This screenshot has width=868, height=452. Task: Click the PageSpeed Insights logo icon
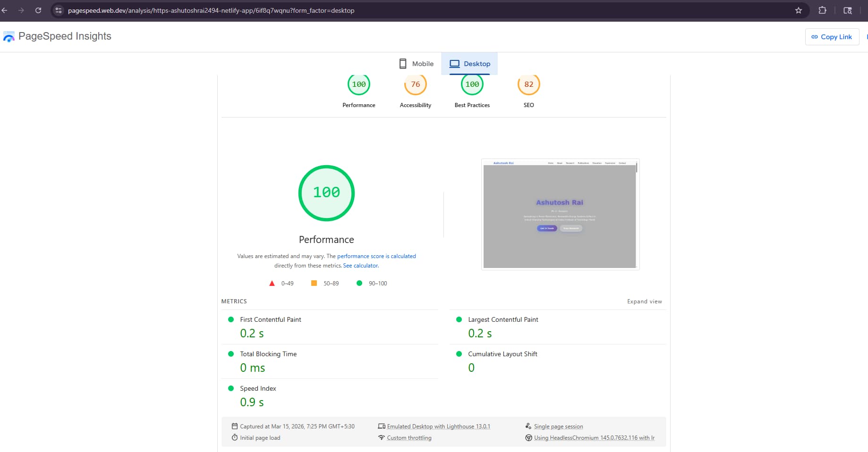click(9, 36)
